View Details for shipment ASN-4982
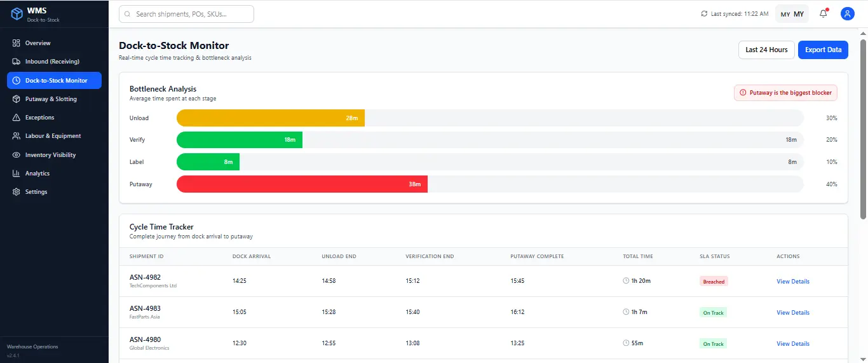Viewport: 868px width, 363px height. 792,282
